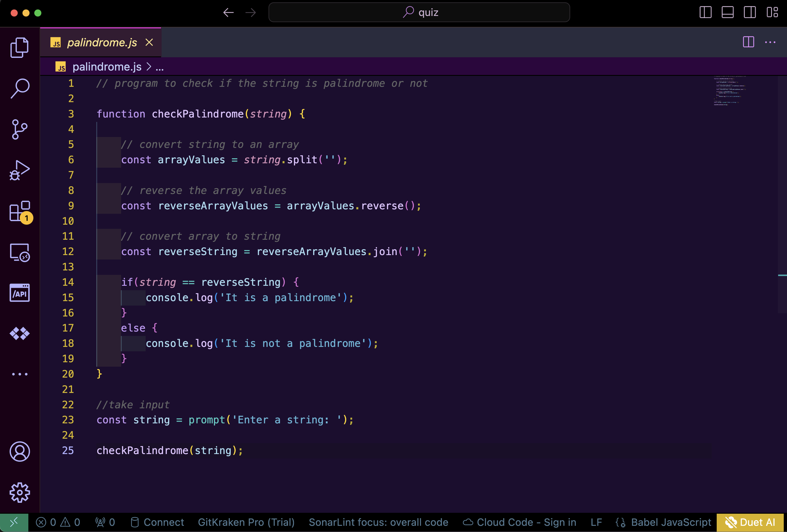Viewport: 787px width, 532px height.
Task: Open editor More Actions ellipsis menu
Action: [770, 42]
